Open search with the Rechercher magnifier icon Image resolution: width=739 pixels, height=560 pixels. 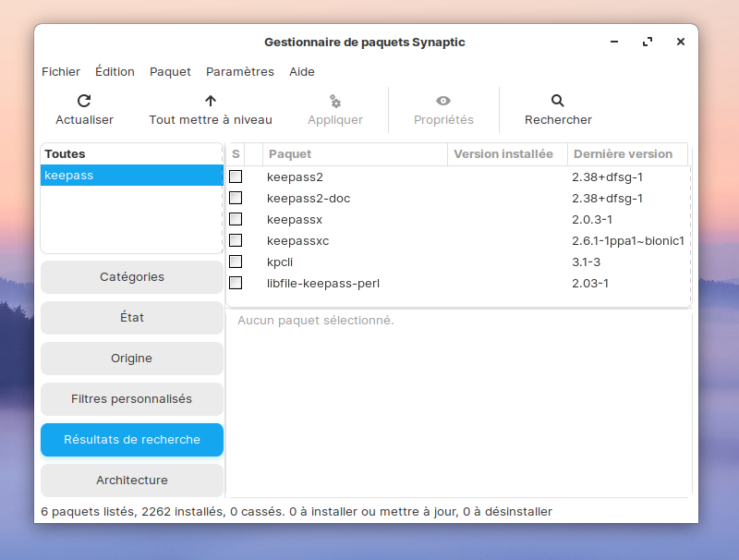[558, 101]
